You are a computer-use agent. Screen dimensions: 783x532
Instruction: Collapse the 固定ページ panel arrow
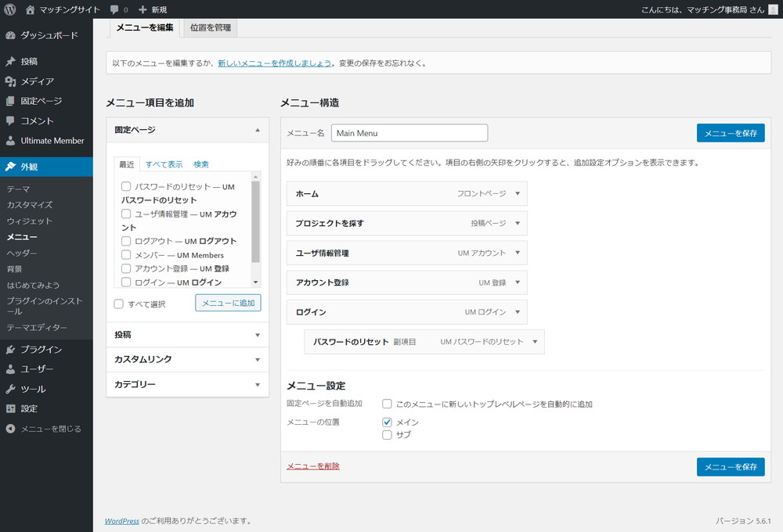click(258, 130)
